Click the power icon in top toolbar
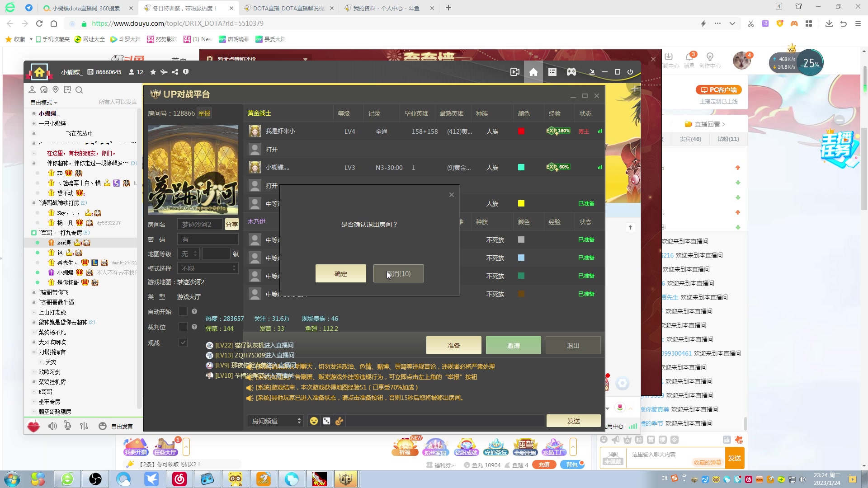The image size is (868, 488). pos(630,72)
